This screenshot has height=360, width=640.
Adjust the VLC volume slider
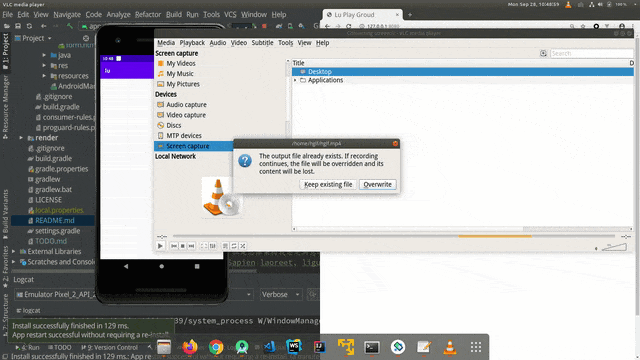click(614, 247)
